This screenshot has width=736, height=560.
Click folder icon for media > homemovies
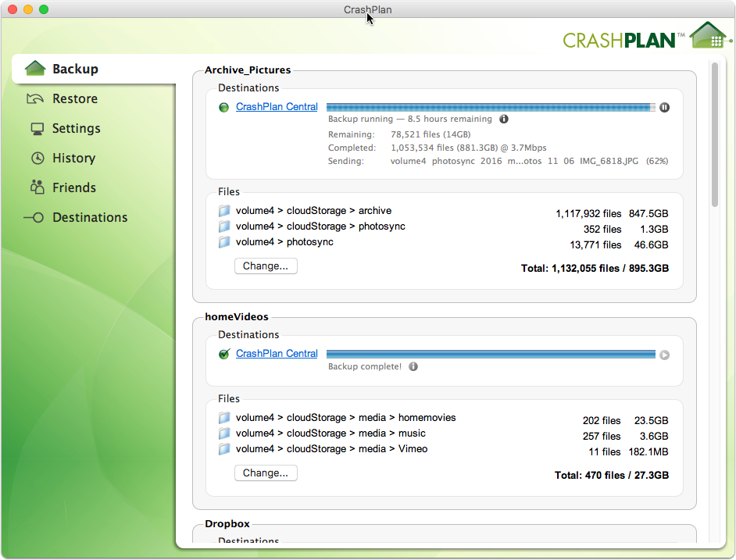coord(224,418)
